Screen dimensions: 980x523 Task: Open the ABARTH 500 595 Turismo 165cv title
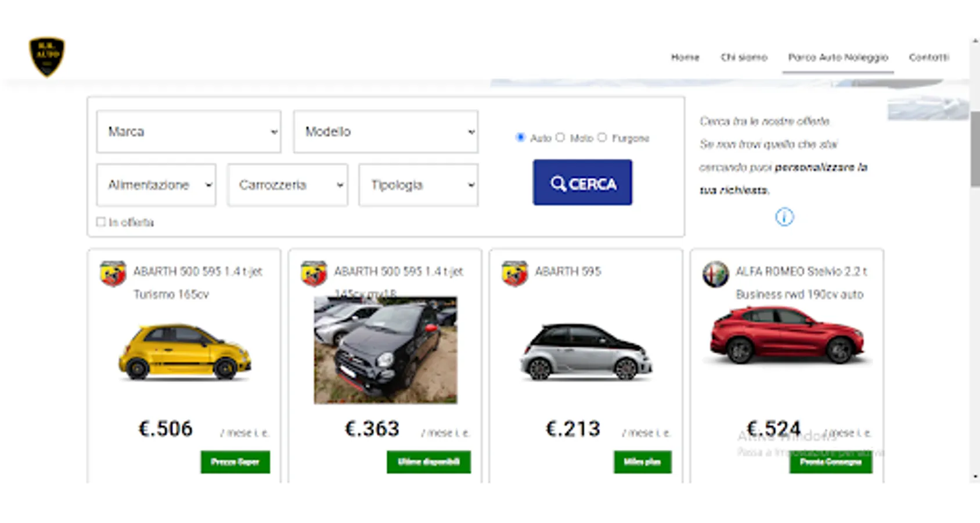198,282
